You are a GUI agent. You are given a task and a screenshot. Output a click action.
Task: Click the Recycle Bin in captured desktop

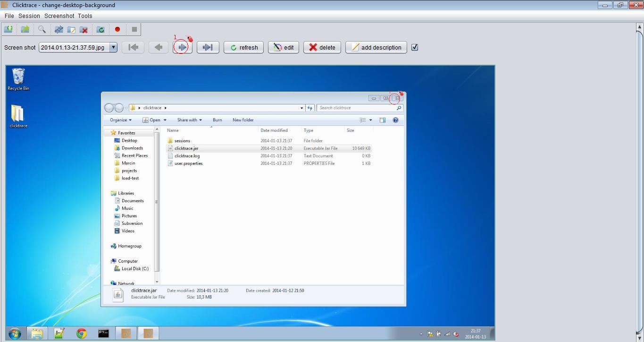[x=18, y=79]
